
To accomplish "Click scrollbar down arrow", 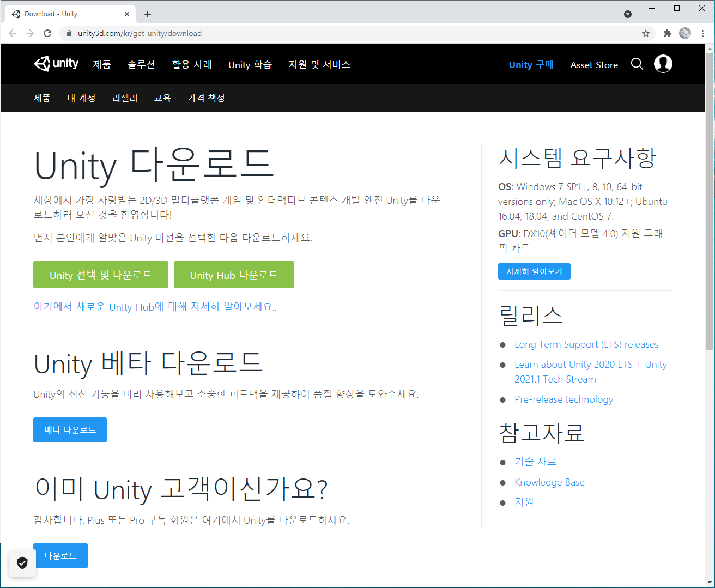I will (x=710, y=583).
